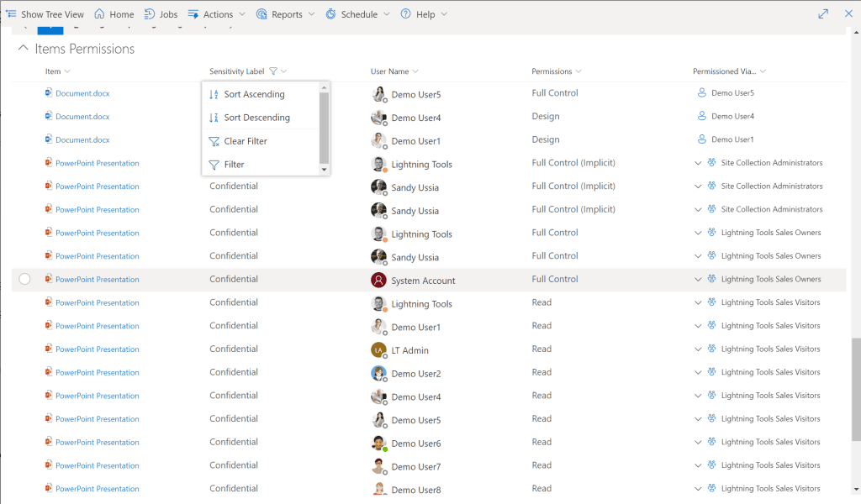This screenshot has width=861, height=504.
Task: Open Jobs using its toolbar icon
Action: pyautogui.click(x=149, y=13)
